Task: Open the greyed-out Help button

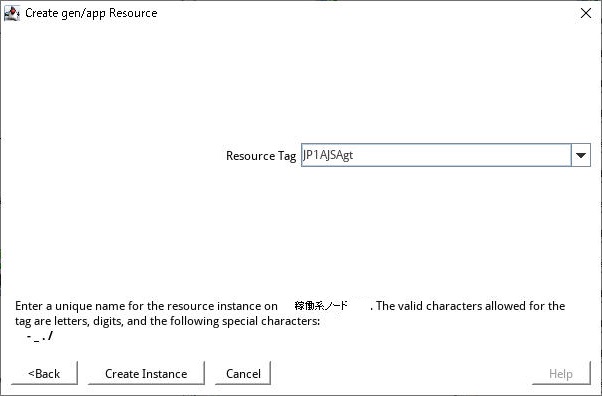Action: [561, 373]
